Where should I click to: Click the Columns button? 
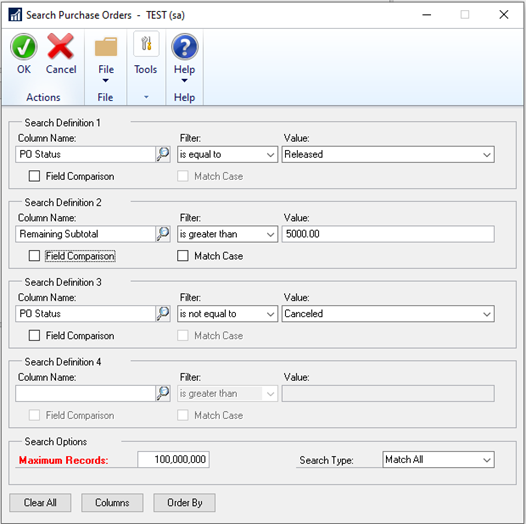point(112,503)
